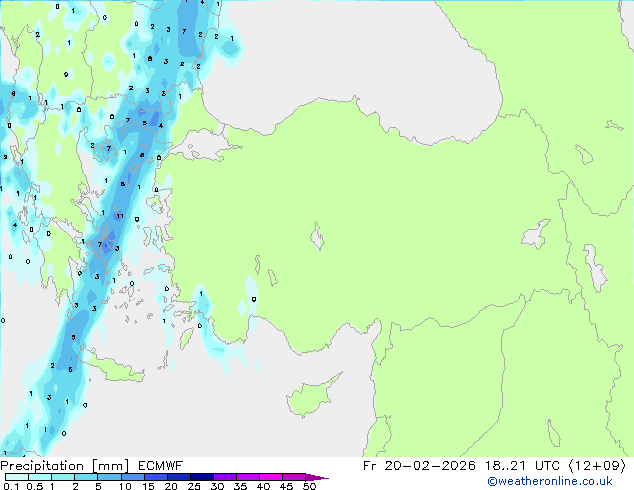This screenshot has width=634, height=490.
Task: Select the 1–2 mm legend color swatch
Action: 63,477
